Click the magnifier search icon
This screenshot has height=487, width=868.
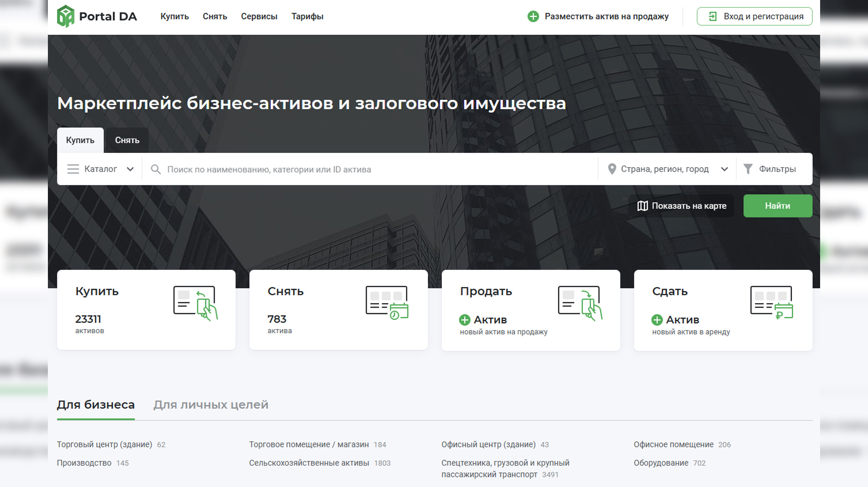pos(156,169)
